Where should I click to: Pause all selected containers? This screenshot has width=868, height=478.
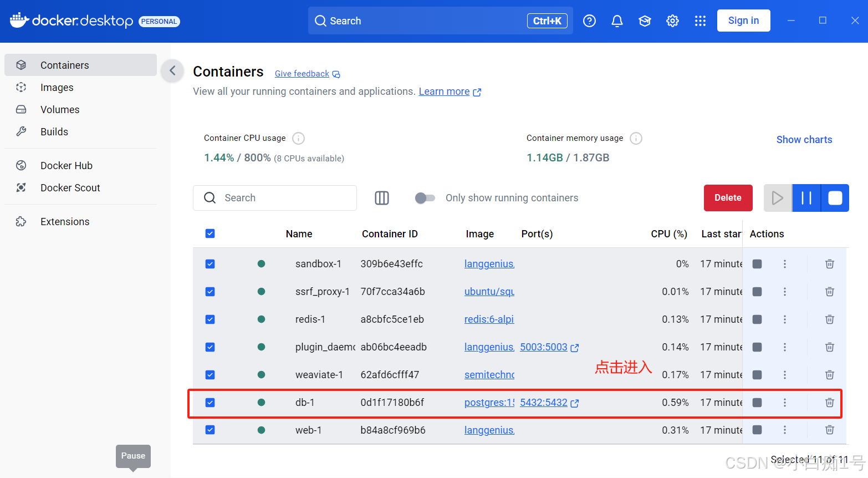tap(806, 198)
